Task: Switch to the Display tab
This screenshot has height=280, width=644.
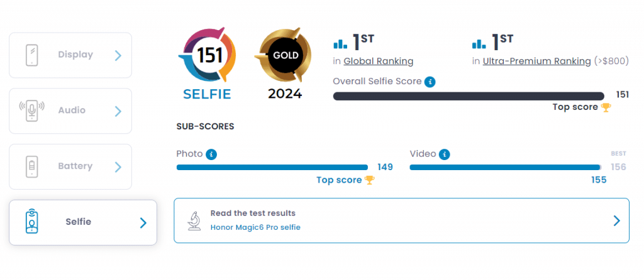Action: click(70, 55)
